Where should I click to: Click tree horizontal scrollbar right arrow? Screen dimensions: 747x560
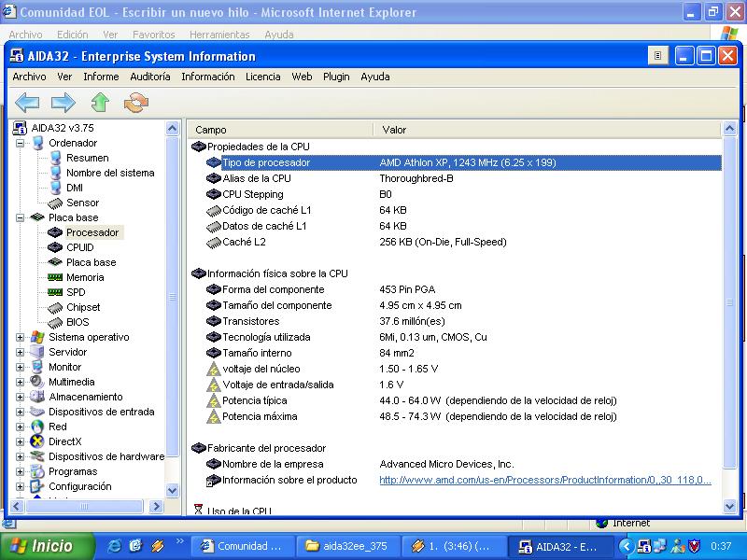[x=156, y=506]
